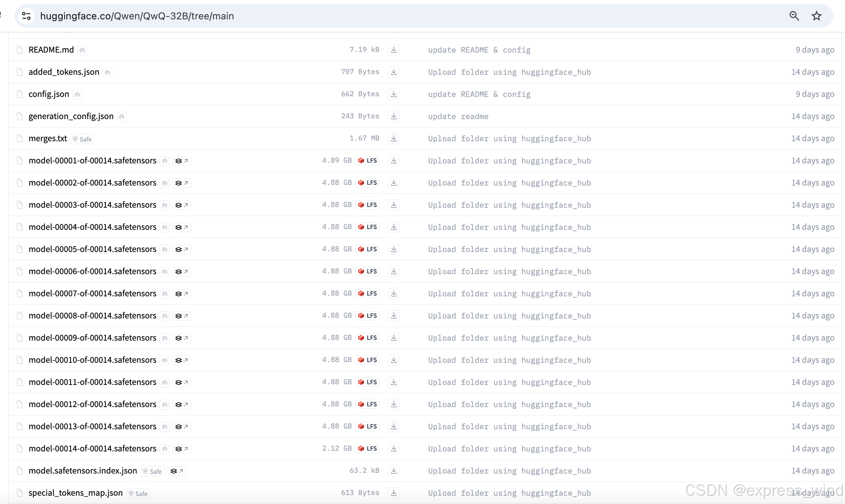Viewport: 845px width, 504px height.
Task: Open commit message on merges.txt row
Action: coord(509,138)
